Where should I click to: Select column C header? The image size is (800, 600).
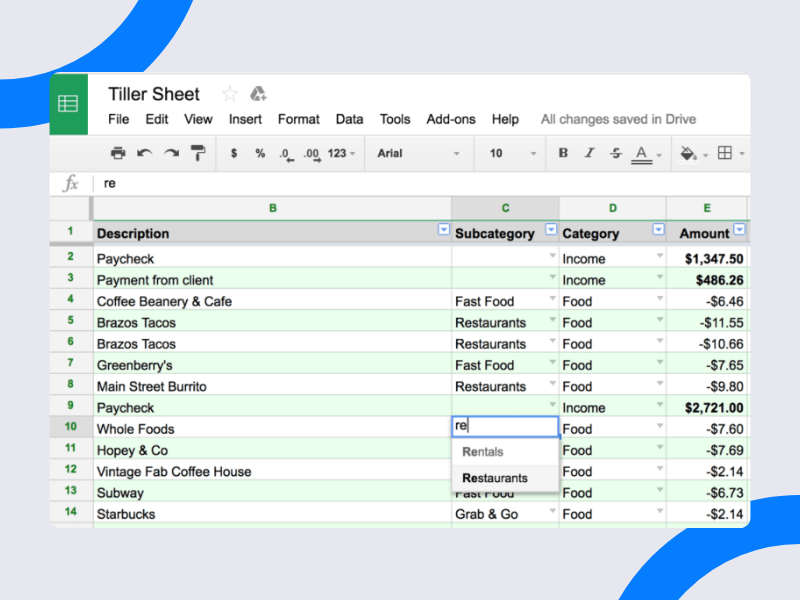(505, 208)
